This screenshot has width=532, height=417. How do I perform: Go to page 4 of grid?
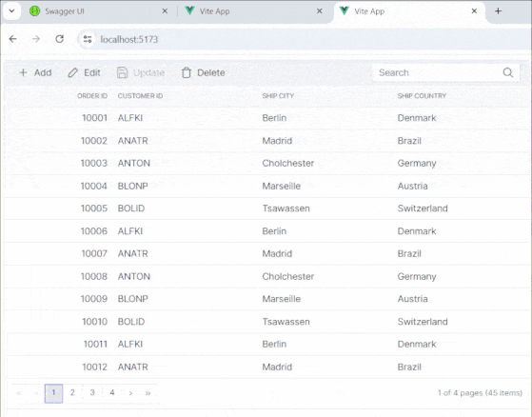click(x=112, y=393)
